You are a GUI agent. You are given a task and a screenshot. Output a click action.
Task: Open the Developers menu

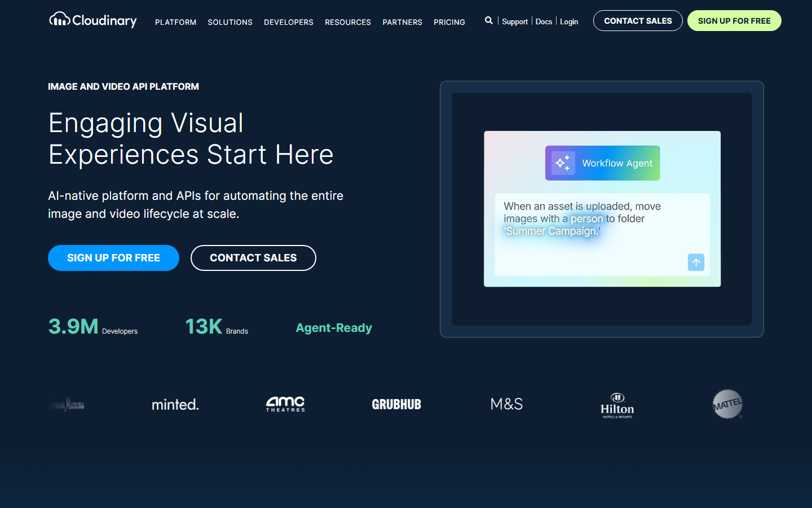pyautogui.click(x=289, y=22)
